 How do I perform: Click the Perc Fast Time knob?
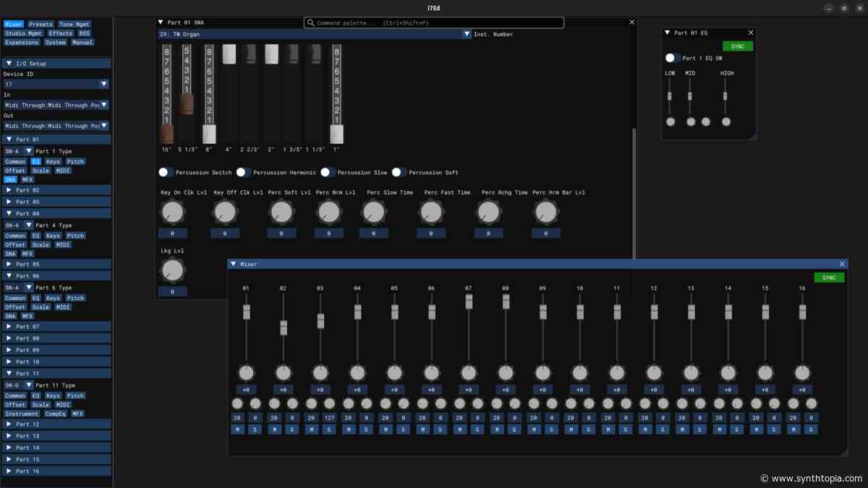click(431, 212)
